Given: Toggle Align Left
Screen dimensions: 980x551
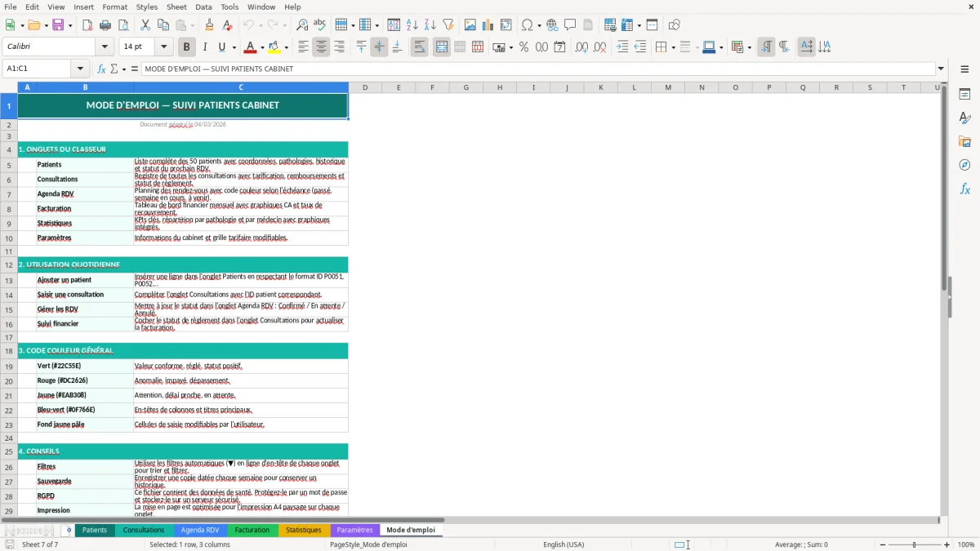Looking at the screenshot, I should [x=303, y=47].
